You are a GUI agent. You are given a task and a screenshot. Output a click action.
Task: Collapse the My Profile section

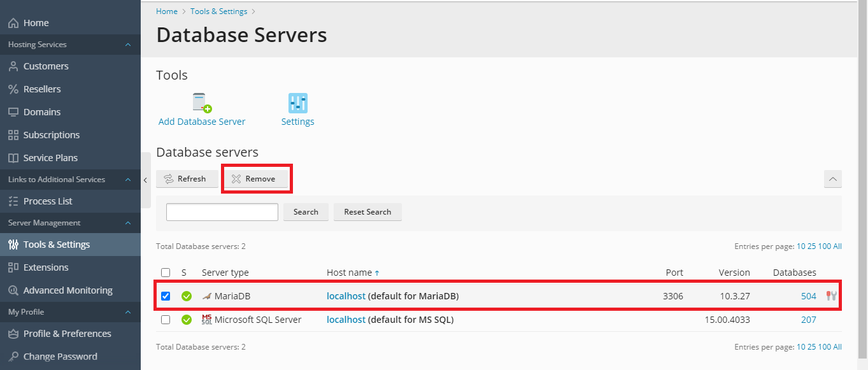(128, 312)
